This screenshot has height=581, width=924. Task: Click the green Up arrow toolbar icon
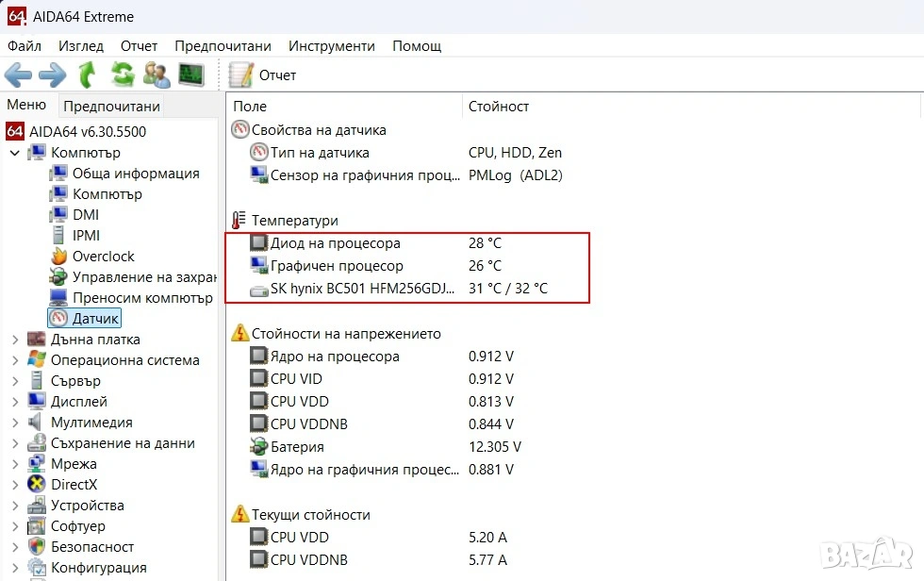click(87, 75)
